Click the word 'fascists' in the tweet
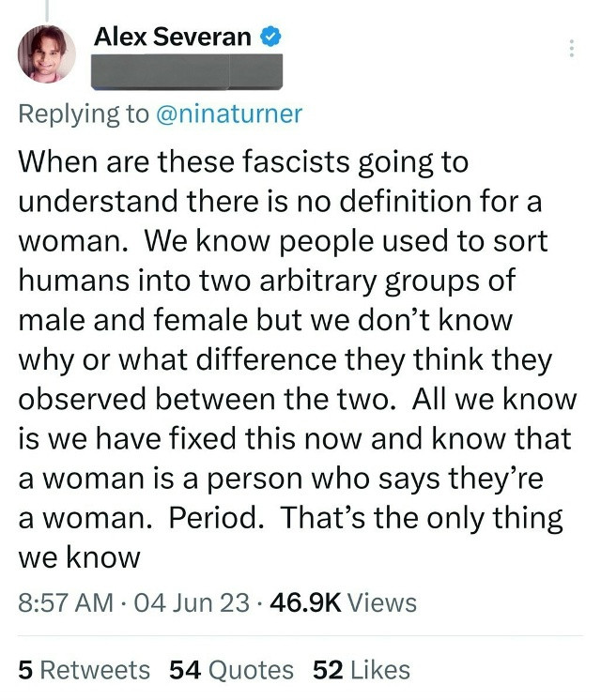The height and width of the screenshot is (700, 601). point(296,161)
